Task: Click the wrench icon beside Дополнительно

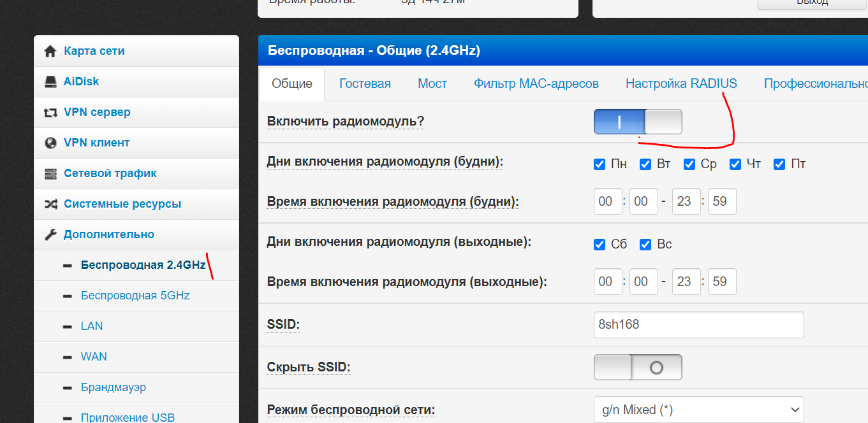Action: pyautogui.click(x=50, y=235)
